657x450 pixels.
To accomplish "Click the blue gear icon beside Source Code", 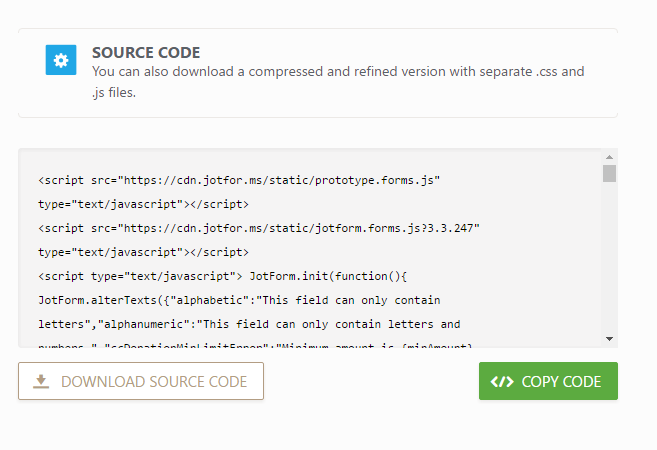I will pyautogui.click(x=61, y=60).
